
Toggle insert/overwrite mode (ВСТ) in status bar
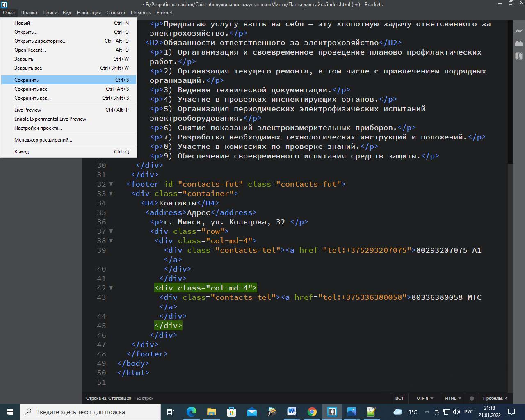(399, 398)
